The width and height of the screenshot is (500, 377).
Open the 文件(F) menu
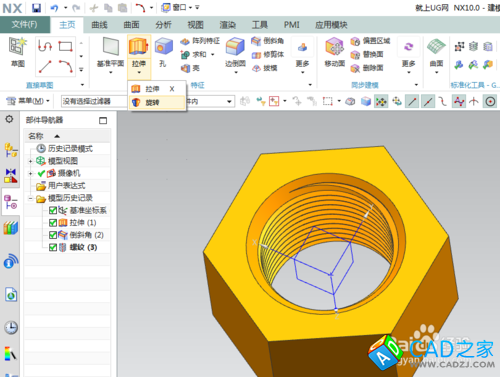coord(25,24)
